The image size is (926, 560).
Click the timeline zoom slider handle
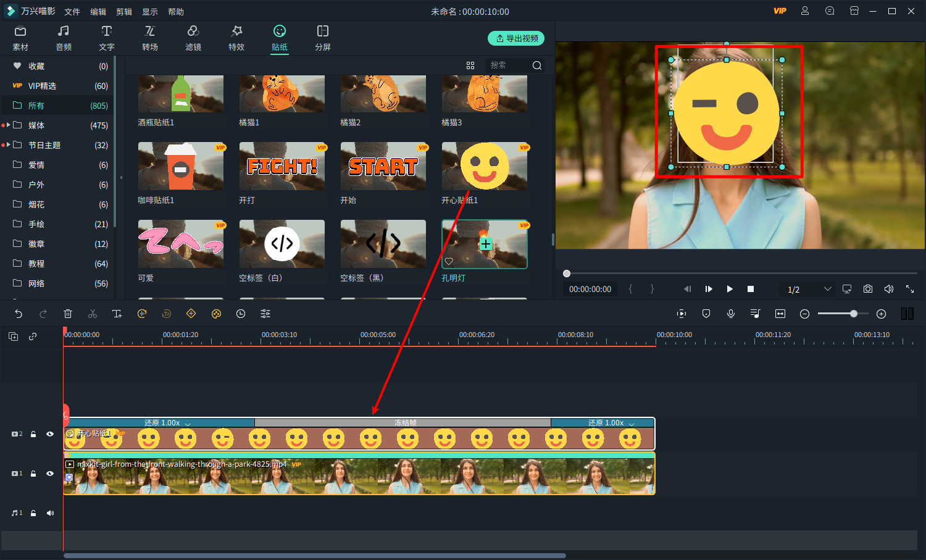click(x=853, y=314)
